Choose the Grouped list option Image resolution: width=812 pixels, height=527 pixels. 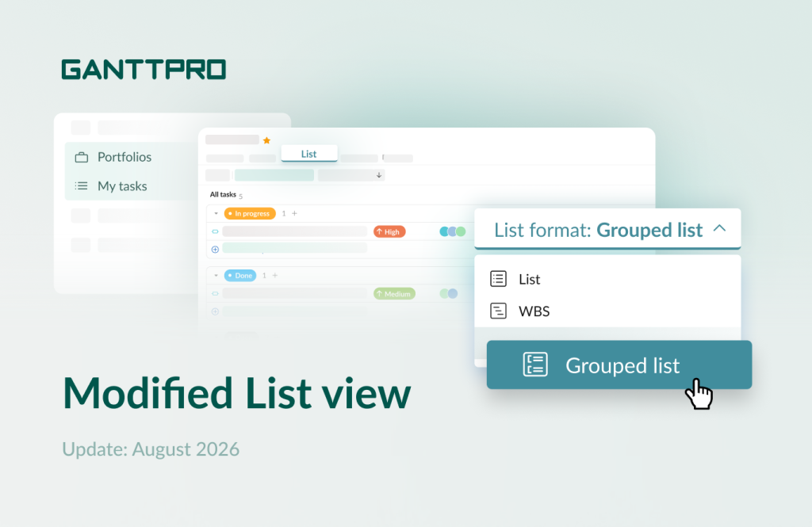[619, 365]
